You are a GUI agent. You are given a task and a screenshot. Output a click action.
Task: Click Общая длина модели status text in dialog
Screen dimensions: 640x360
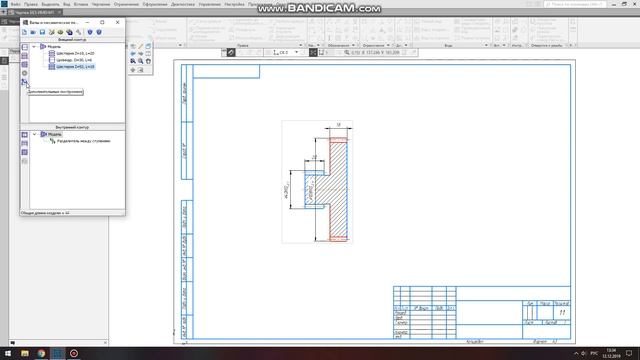coord(45,213)
